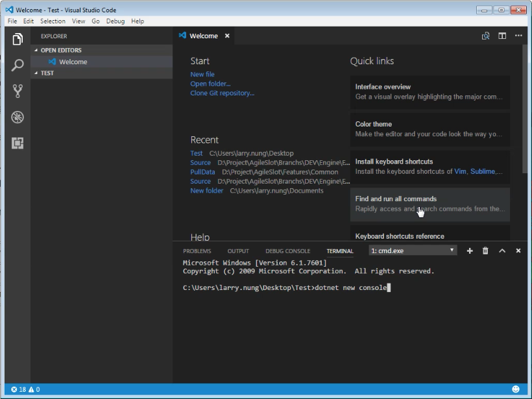
Task: Open recent PullData folder link
Action: [202, 172]
